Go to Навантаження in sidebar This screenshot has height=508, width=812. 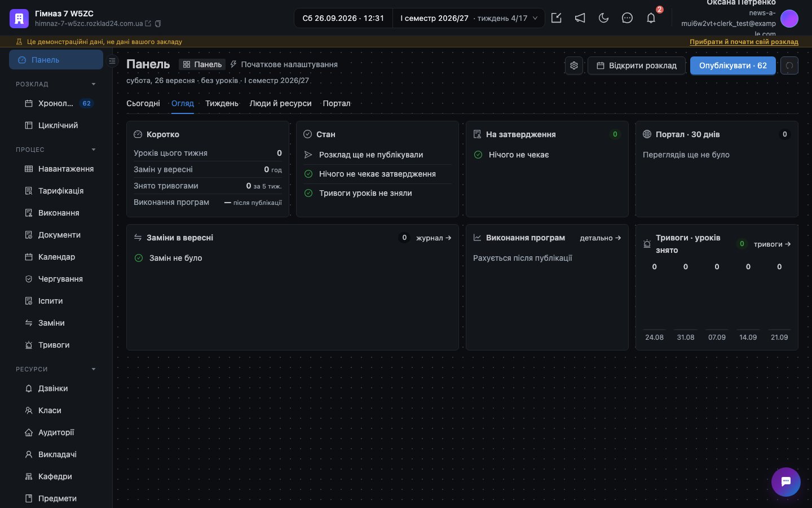point(56,169)
